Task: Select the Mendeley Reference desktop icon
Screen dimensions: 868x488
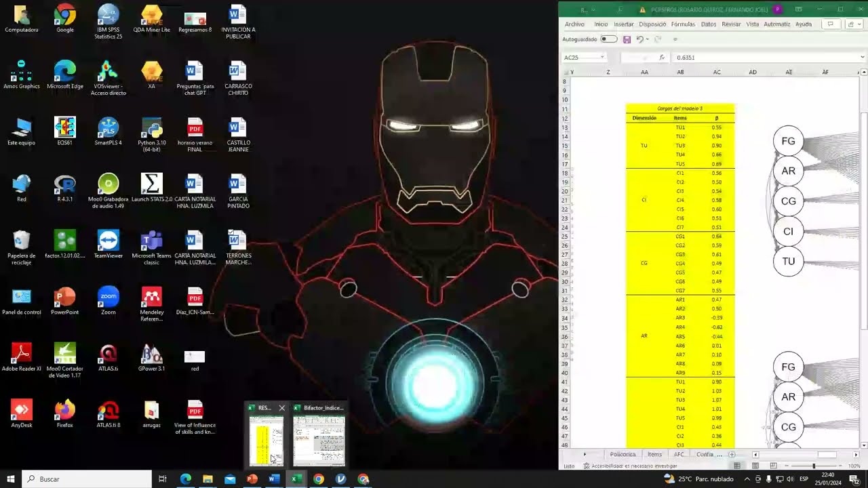Action: pos(151,304)
